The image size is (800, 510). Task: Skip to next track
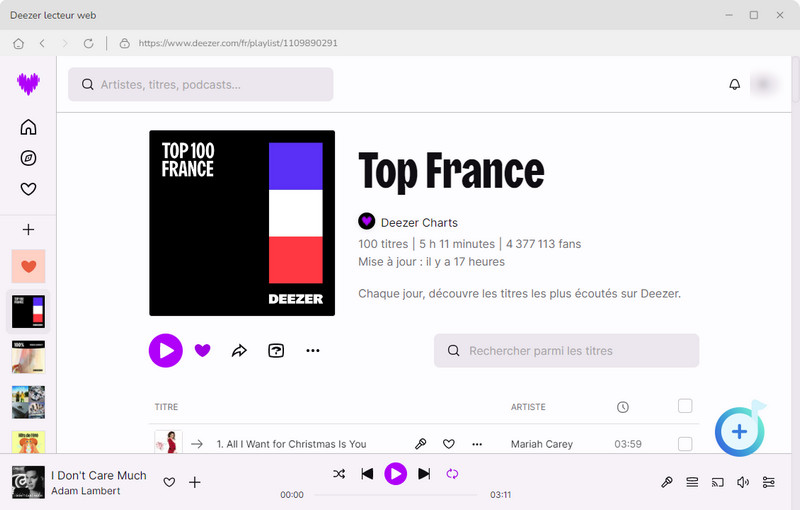(x=424, y=474)
